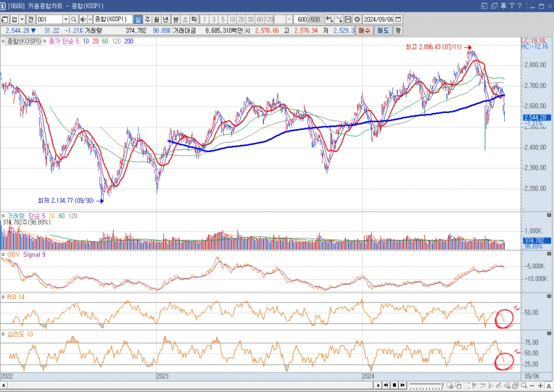554x392 pixels.
Task: Click the A text icon at bottom right
Action: (549, 385)
